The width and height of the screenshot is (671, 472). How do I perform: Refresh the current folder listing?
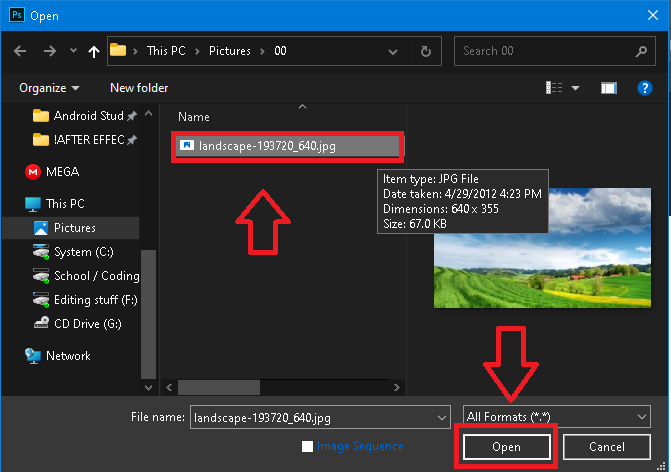click(x=426, y=51)
